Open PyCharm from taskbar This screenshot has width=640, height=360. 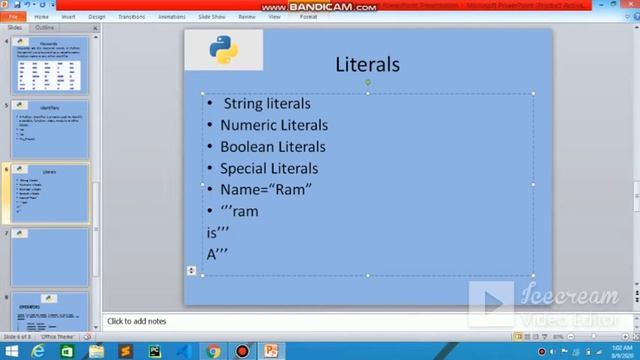coord(155,351)
